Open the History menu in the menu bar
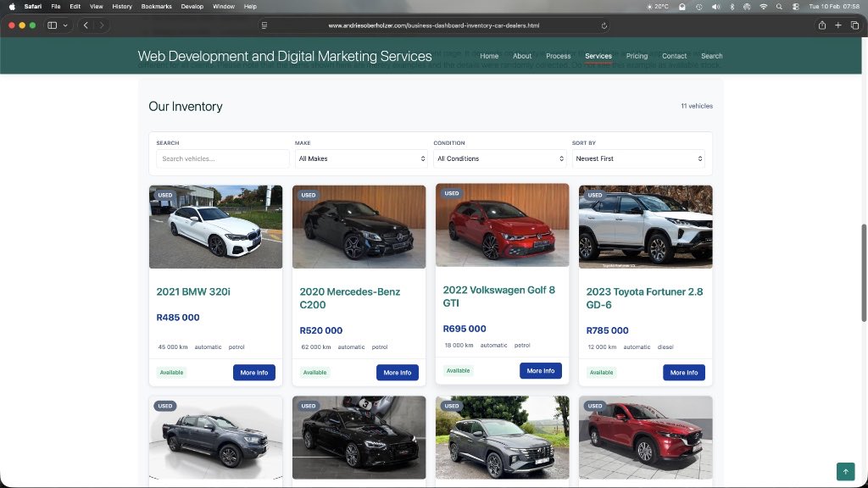 click(x=121, y=6)
